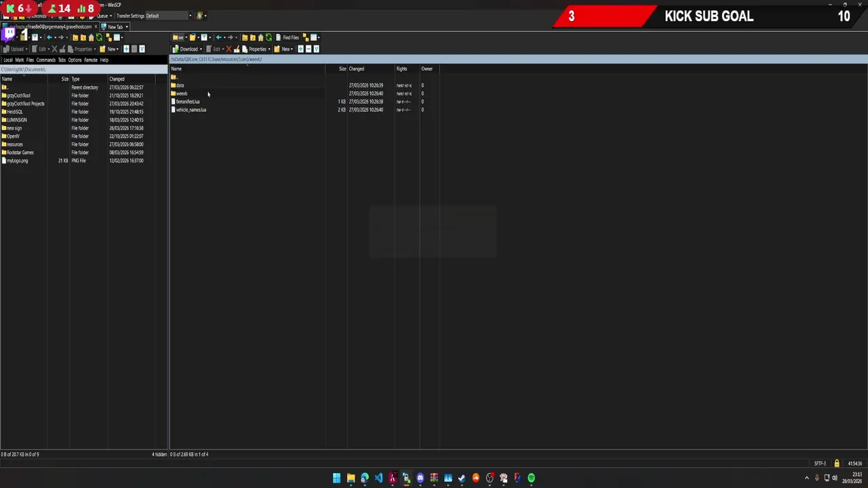Viewport: 868px width, 488px height.
Task: Unselect files with remote minus icon
Action: 309,49
